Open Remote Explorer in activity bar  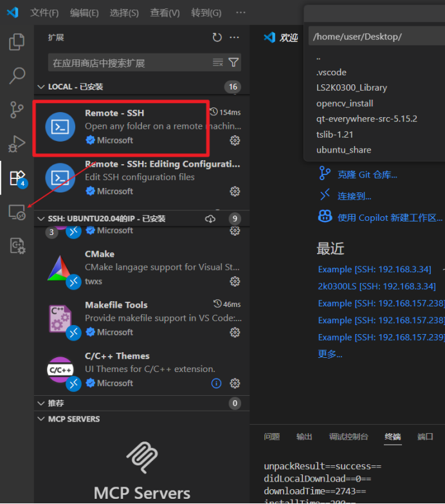click(17, 212)
